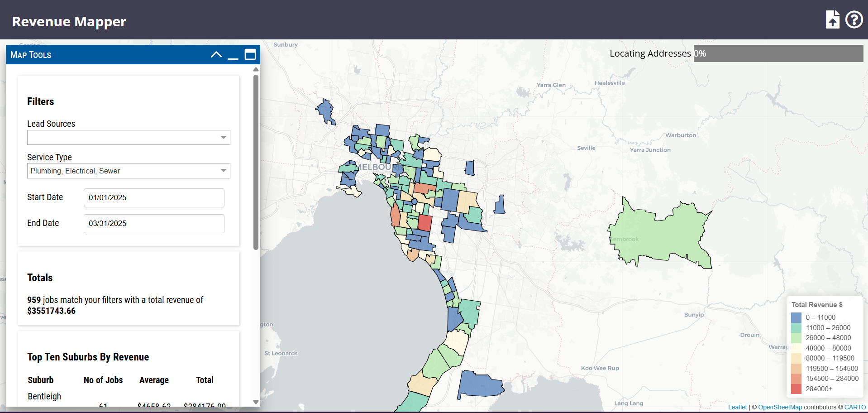Open the CARTO link
868x413 pixels.
[855, 407]
